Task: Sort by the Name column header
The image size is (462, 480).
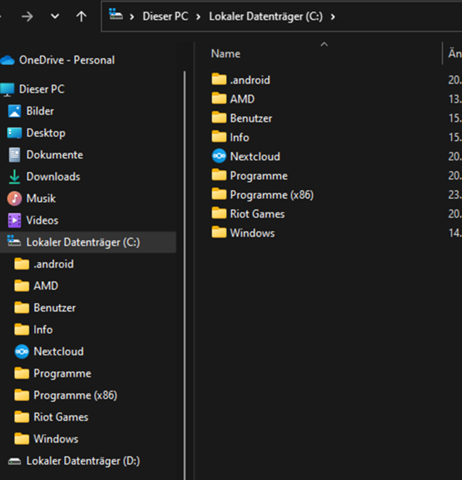Action: pyautogui.click(x=226, y=54)
